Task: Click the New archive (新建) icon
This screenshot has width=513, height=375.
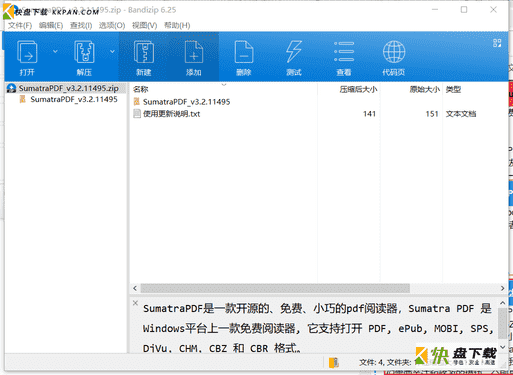Action: (144, 52)
